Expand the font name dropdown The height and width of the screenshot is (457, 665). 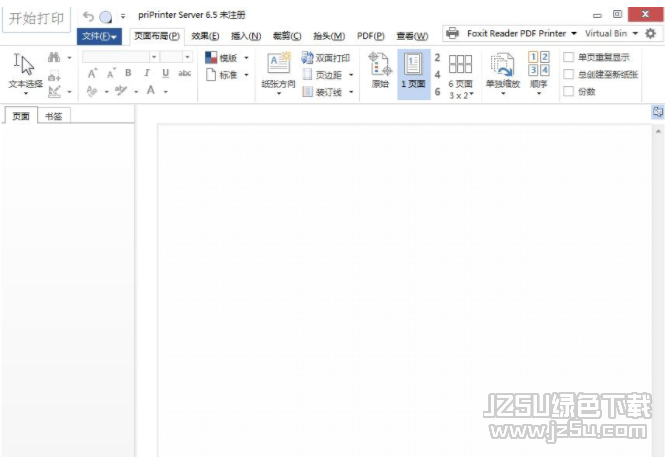[x=154, y=57]
